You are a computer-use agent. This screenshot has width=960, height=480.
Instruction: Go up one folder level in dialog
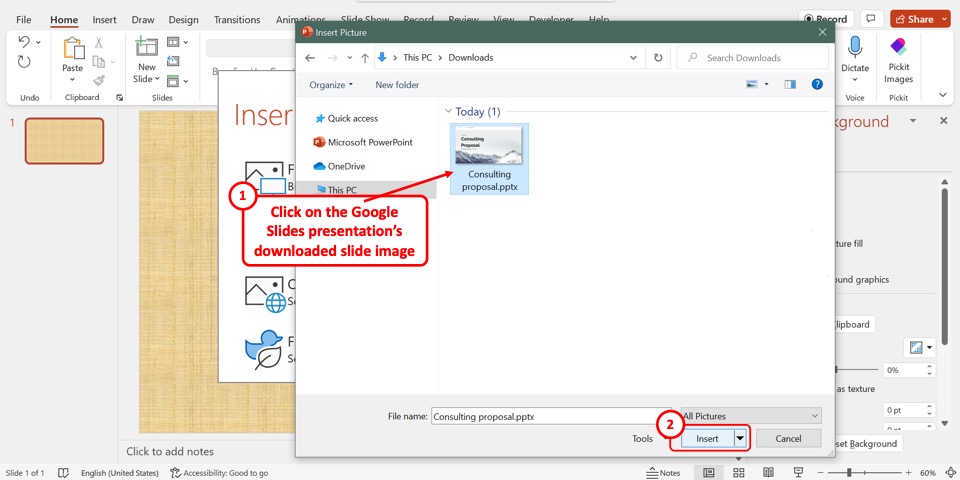tap(365, 58)
